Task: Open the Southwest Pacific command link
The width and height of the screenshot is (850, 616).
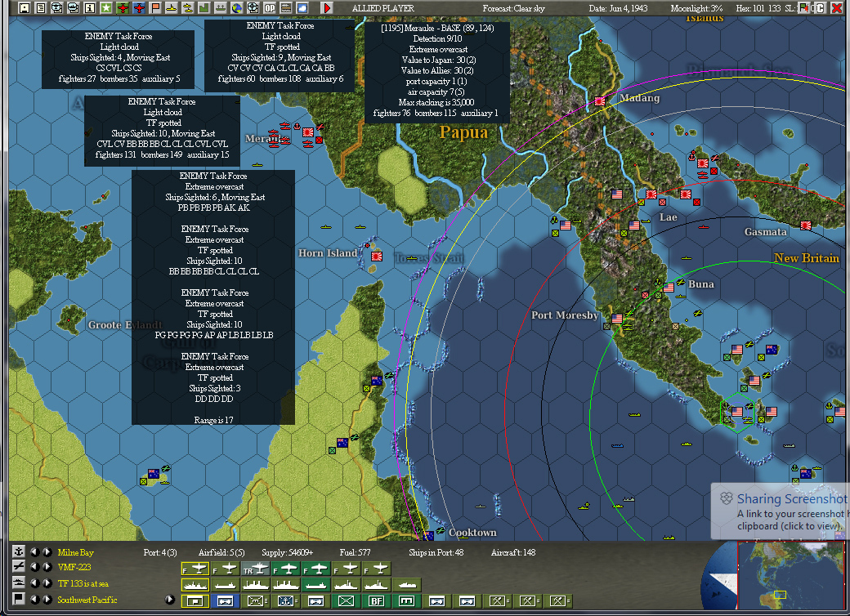Action: (x=87, y=600)
